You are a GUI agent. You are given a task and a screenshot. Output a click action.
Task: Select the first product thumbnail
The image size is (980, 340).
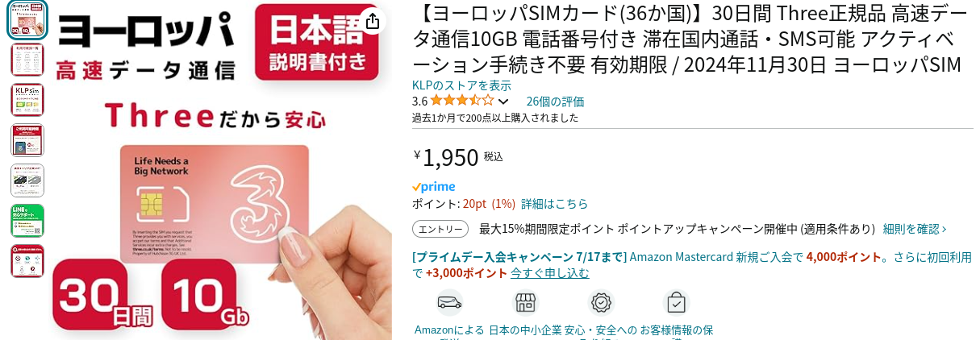pyautogui.click(x=27, y=20)
